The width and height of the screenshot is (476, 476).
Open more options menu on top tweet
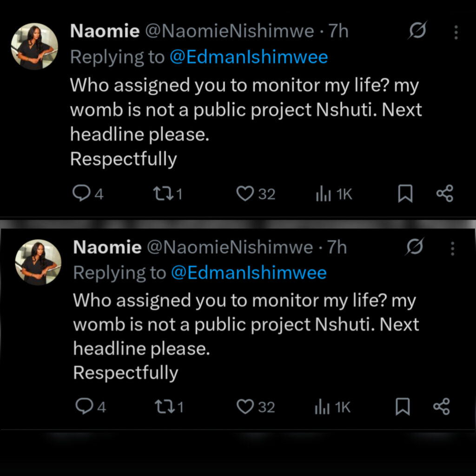coord(456,32)
